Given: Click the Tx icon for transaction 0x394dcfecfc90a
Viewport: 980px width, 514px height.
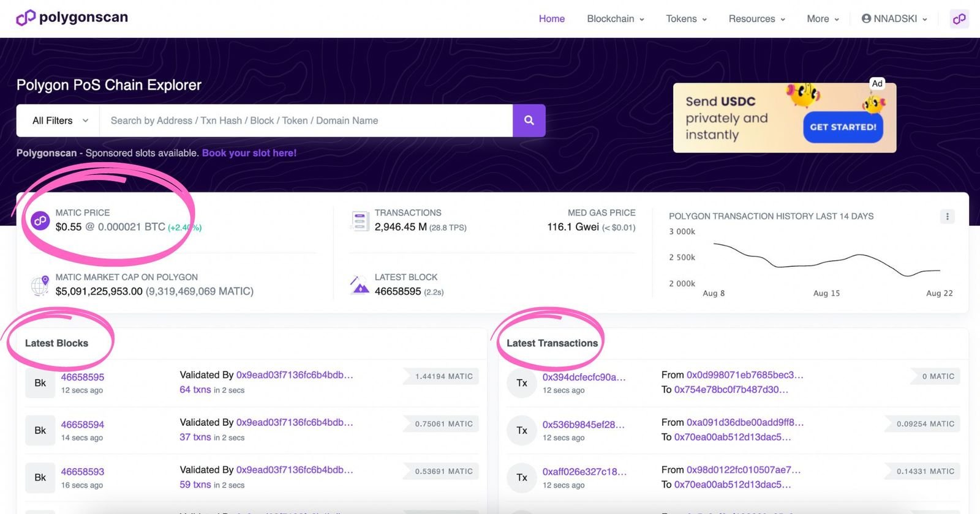Looking at the screenshot, I should pyautogui.click(x=521, y=383).
